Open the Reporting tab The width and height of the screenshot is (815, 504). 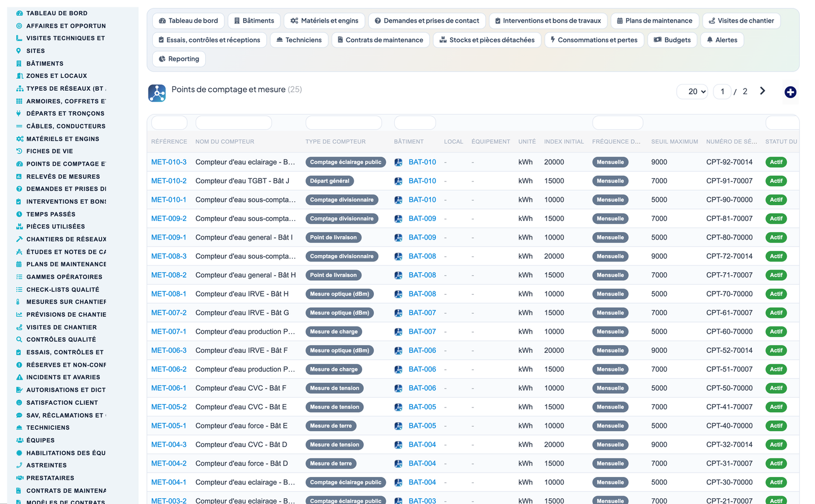pyautogui.click(x=179, y=59)
